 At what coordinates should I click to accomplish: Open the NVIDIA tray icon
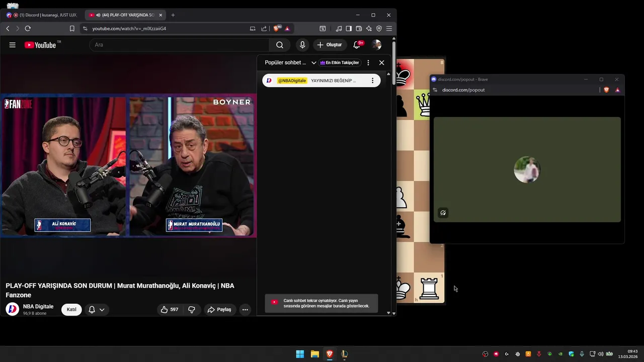point(560,354)
